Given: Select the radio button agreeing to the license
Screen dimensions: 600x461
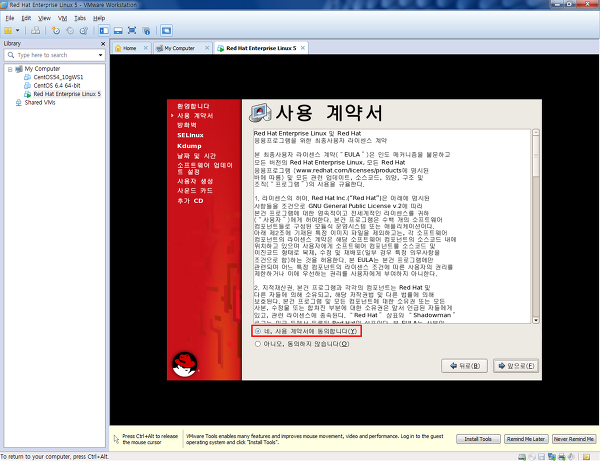Looking at the screenshot, I should pos(258,331).
